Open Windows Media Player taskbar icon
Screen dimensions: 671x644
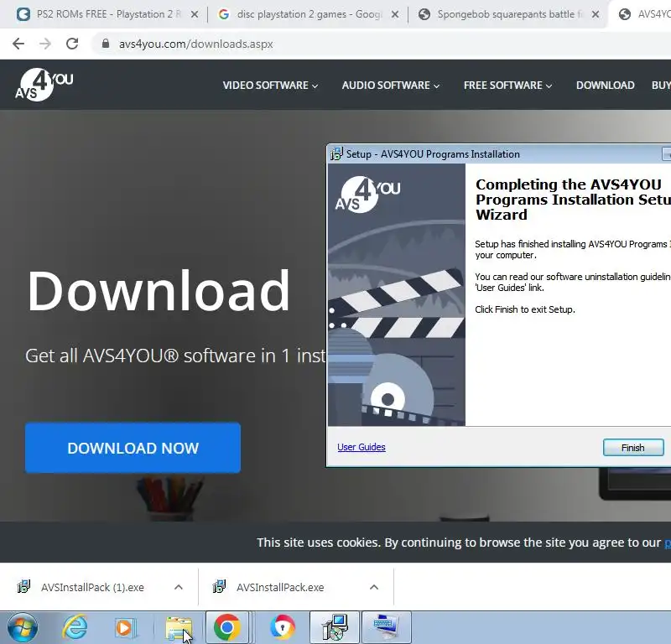point(125,628)
